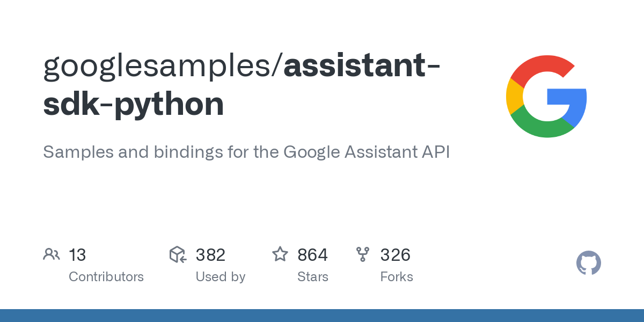Click the blue language bar at bottom

coord(322,316)
